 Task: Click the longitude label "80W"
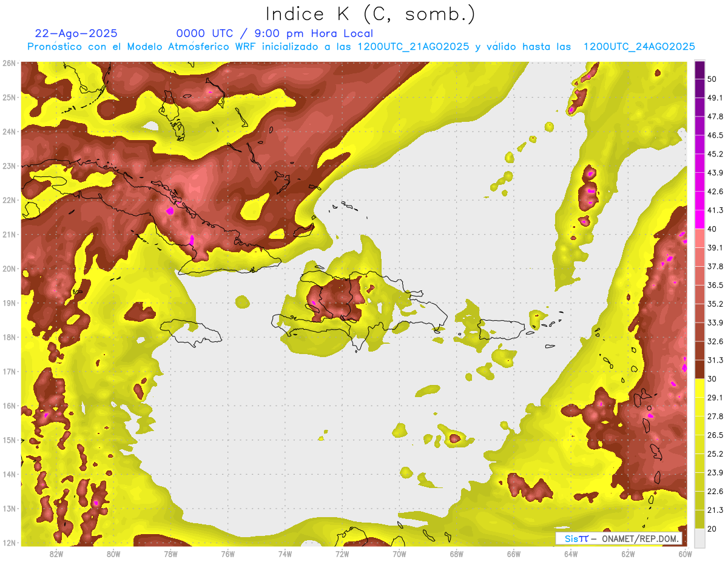(113, 554)
